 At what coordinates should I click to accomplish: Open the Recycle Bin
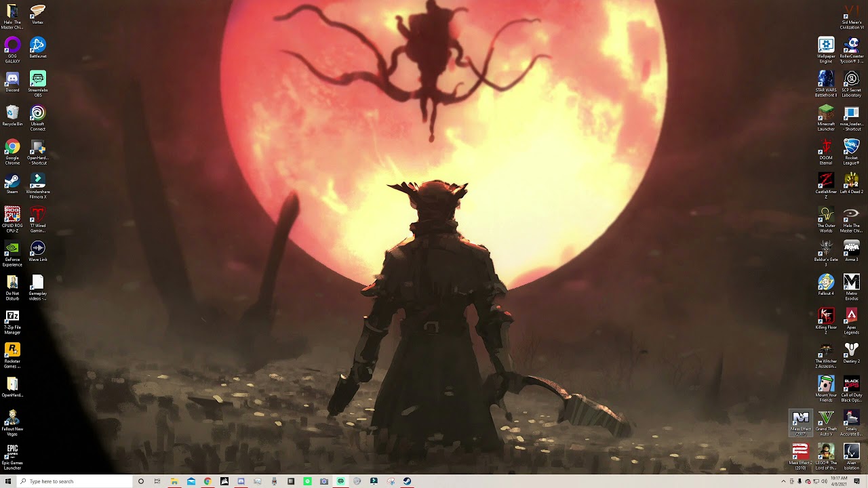[x=12, y=116]
